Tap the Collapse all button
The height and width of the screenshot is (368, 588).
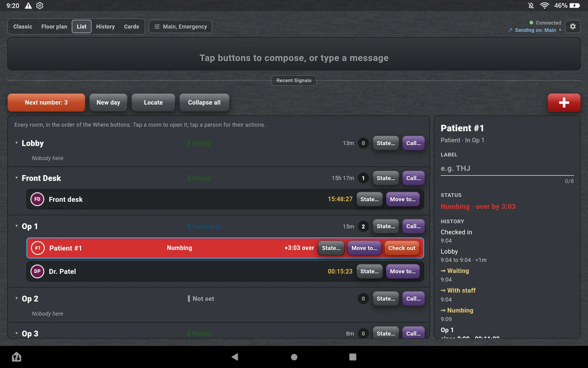point(204,103)
